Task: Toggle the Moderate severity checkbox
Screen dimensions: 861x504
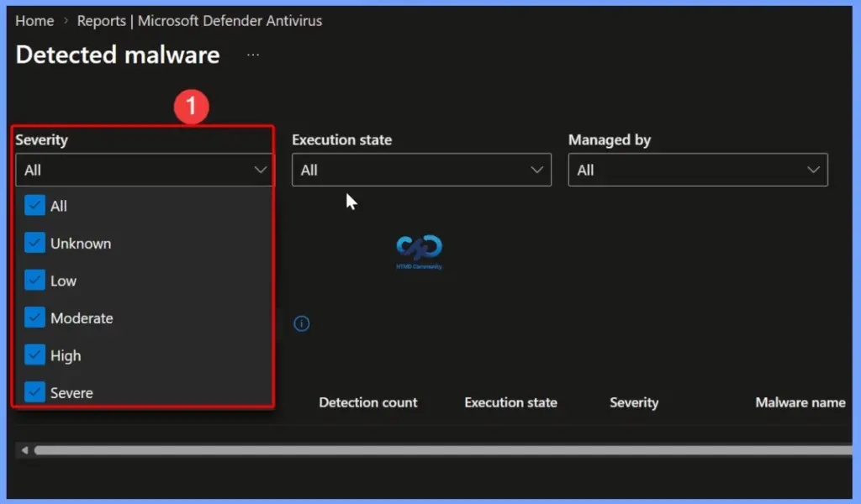Action: 34,318
